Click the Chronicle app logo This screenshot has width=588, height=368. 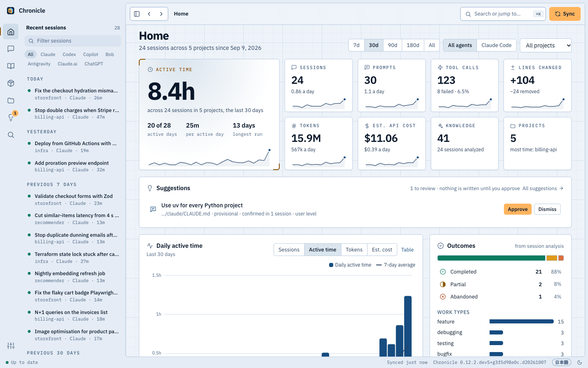click(x=11, y=11)
